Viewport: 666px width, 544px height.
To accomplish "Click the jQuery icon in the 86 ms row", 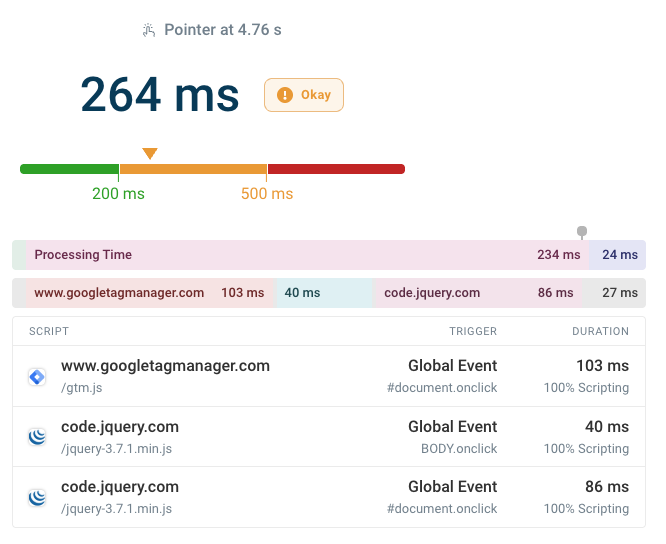I will click(x=37, y=498).
